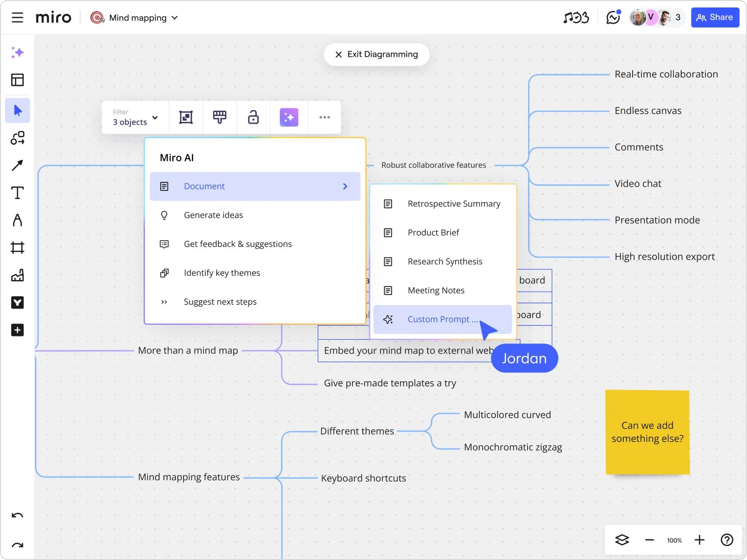Open the mind map diagramming tool
This screenshot has height=560, width=747.
(17, 138)
